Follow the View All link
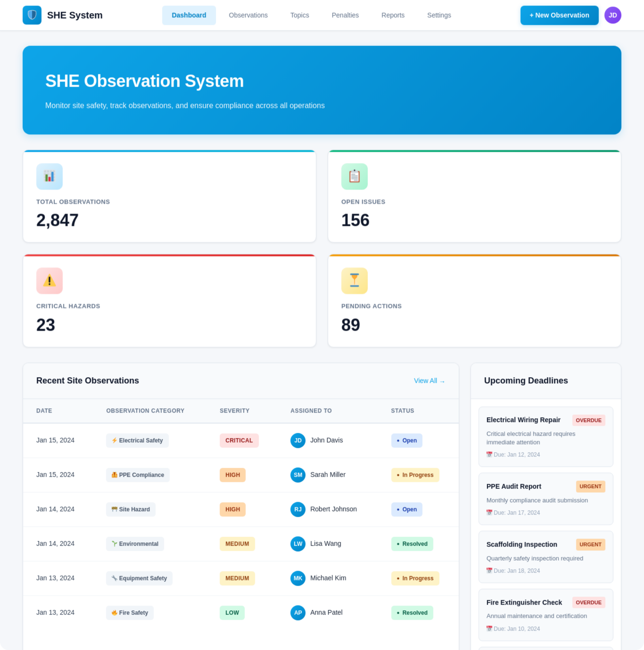This screenshot has width=644, height=650. point(429,380)
